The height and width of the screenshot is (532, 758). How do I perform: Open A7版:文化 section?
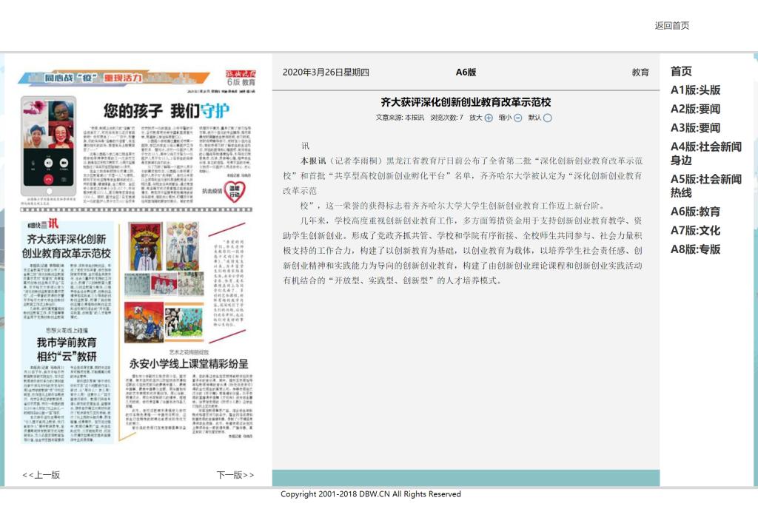click(x=695, y=230)
